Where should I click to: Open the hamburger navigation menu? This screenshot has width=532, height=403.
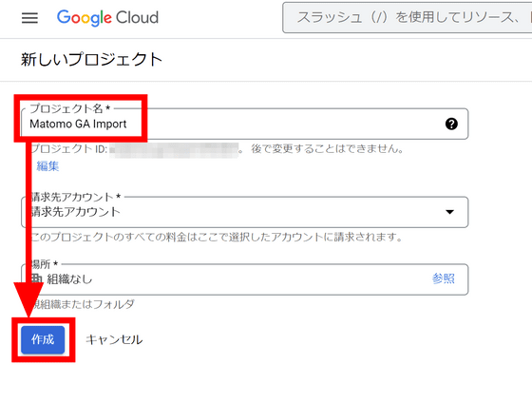pyautogui.click(x=29, y=18)
